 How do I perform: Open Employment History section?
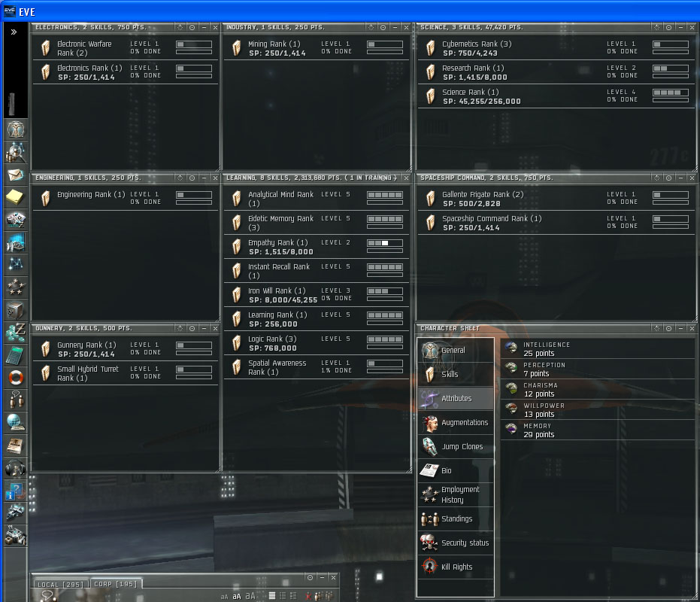(x=456, y=494)
